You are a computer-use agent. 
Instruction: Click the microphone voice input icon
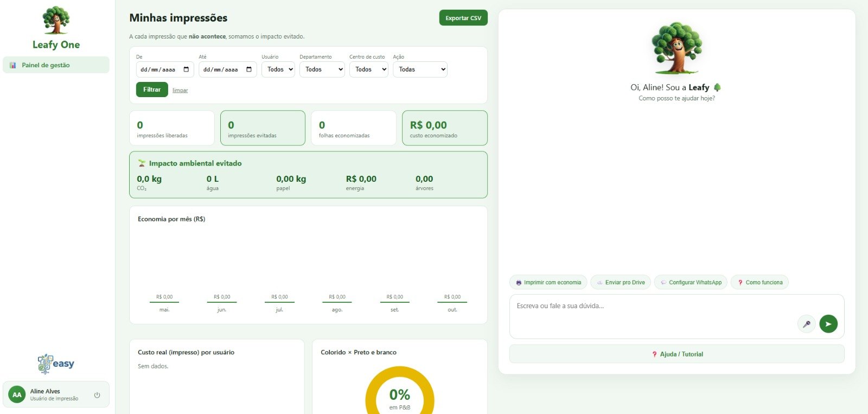[807, 324]
